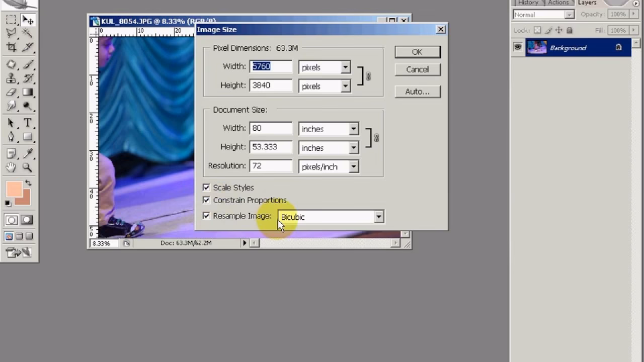The height and width of the screenshot is (362, 644).
Task: Open the Actions tab
Action: 558,3
